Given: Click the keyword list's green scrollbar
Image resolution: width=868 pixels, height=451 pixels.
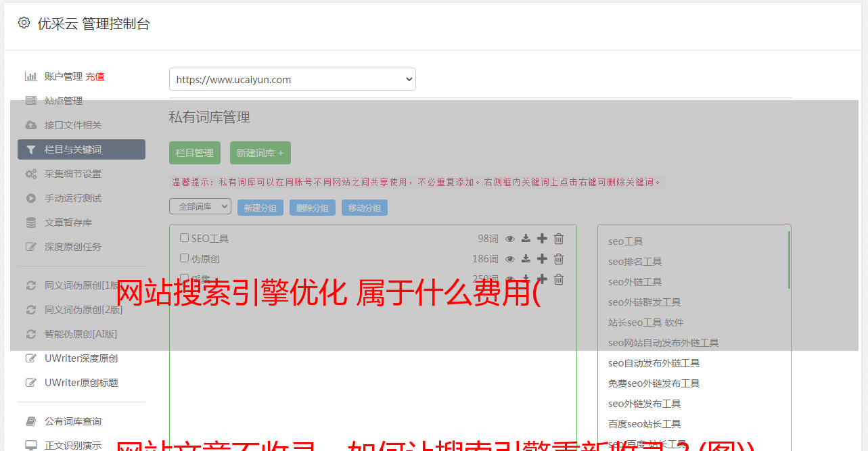Looking at the screenshot, I should 789,260.
